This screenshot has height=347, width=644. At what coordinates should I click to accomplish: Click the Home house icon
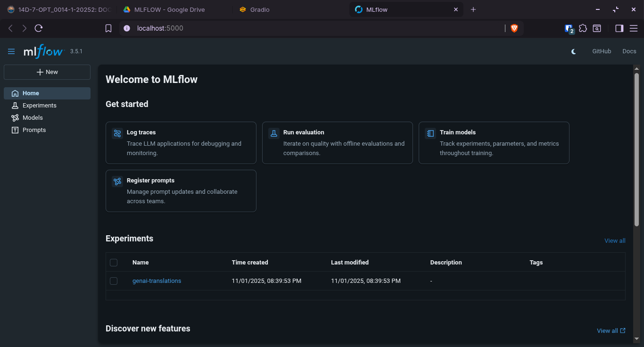[15, 93]
